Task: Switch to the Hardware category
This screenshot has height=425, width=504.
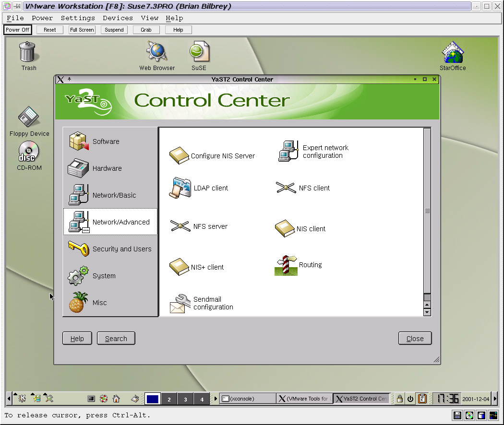Action: [107, 168]
